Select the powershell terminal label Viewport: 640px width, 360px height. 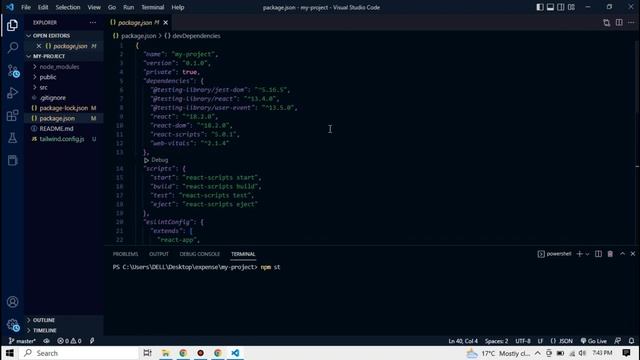(x=554, y=254)
